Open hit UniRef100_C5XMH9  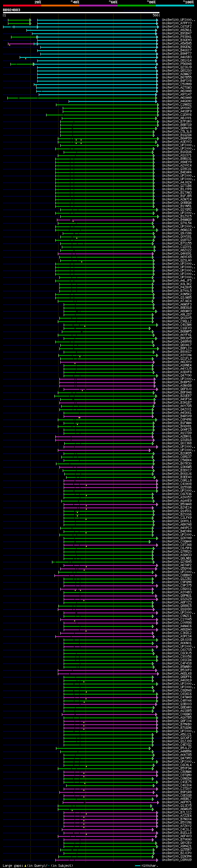point(177,84)
